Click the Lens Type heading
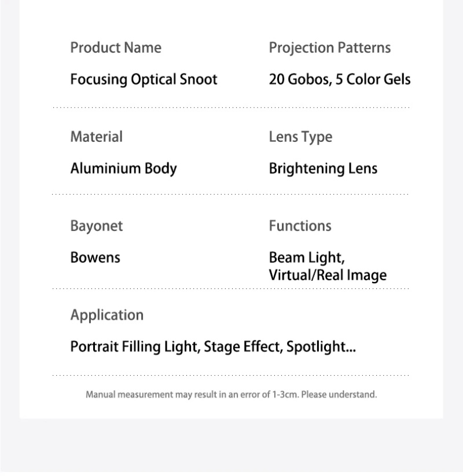 (x=301, y=137)
